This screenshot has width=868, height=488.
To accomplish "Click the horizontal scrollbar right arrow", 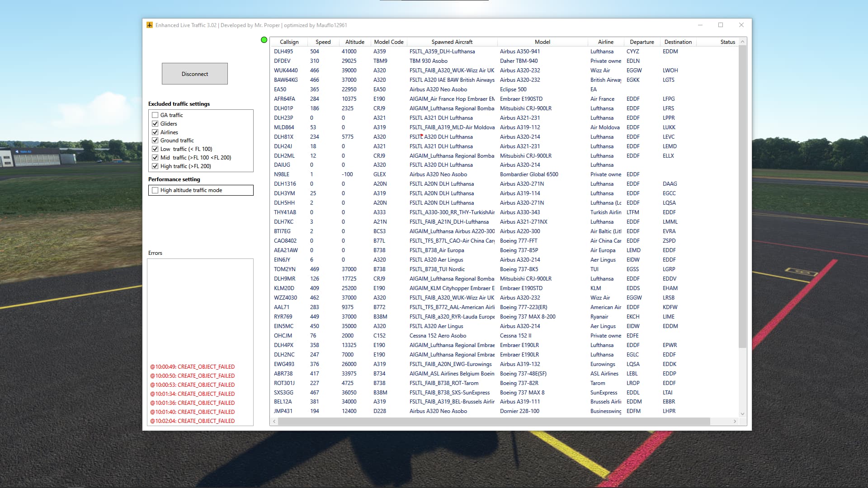I will (735, 421).
